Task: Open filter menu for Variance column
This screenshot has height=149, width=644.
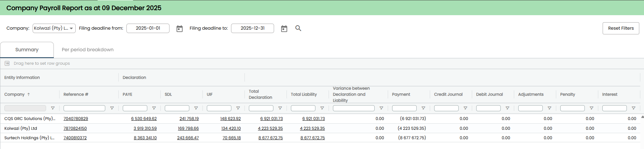Action: [x=381, y=108]
